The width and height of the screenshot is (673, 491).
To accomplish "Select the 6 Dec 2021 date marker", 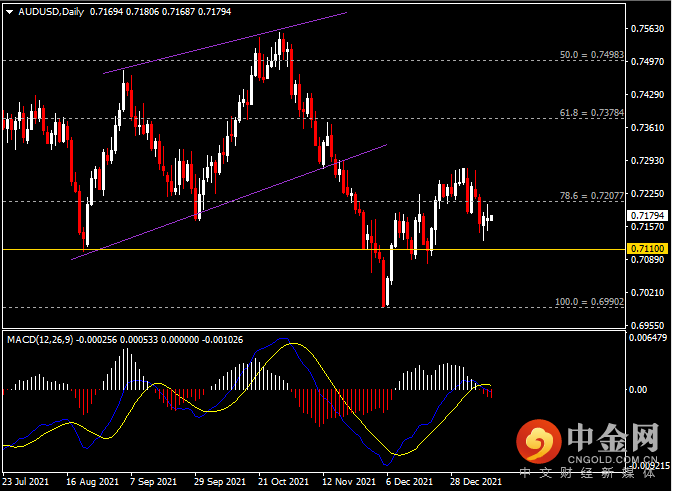I will point(410,481).
